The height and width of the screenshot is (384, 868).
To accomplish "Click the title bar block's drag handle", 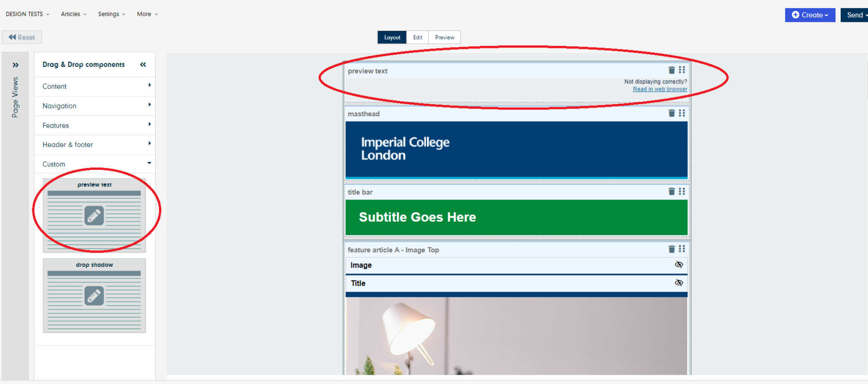I will pos(682,192).
